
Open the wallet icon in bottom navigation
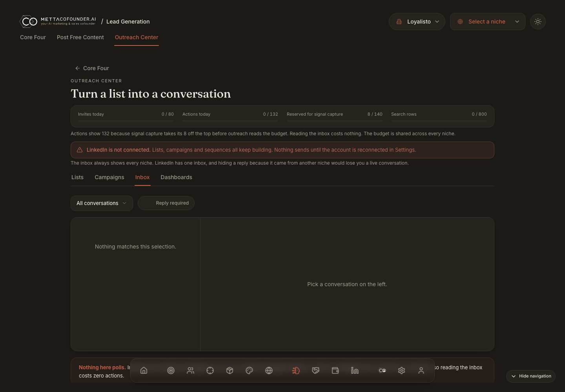tap(335, 370)
